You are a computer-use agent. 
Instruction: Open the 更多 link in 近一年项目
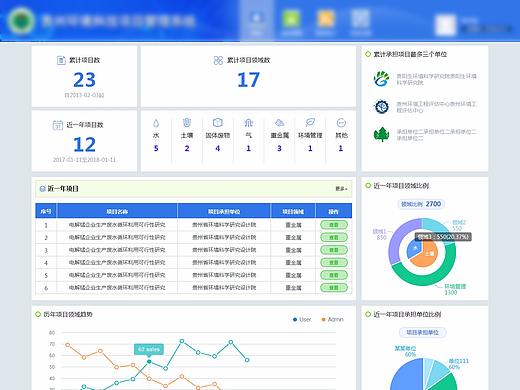click(341, 189)
